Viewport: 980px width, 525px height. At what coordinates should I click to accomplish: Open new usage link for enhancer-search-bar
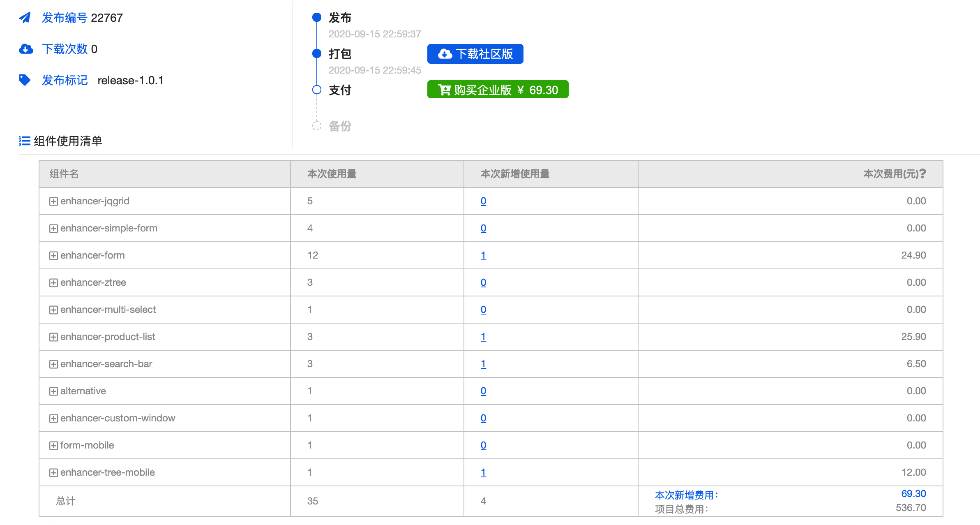click(x=483, y=364)
